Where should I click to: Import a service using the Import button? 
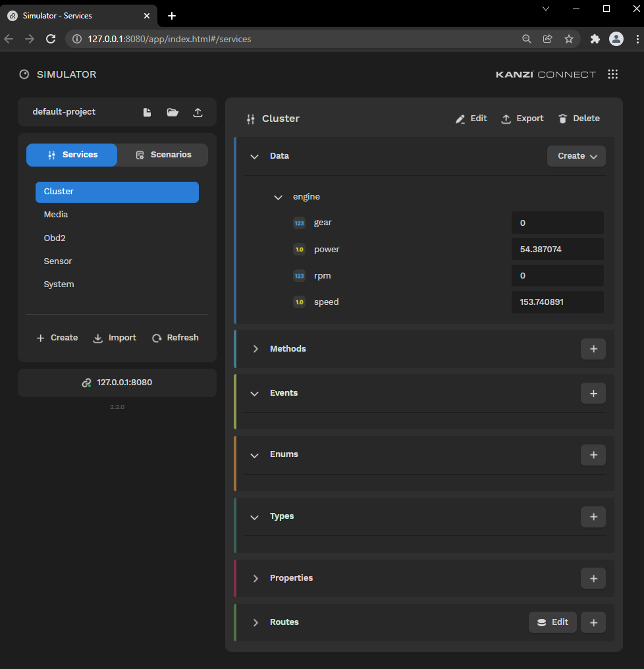tap(115, 337)
